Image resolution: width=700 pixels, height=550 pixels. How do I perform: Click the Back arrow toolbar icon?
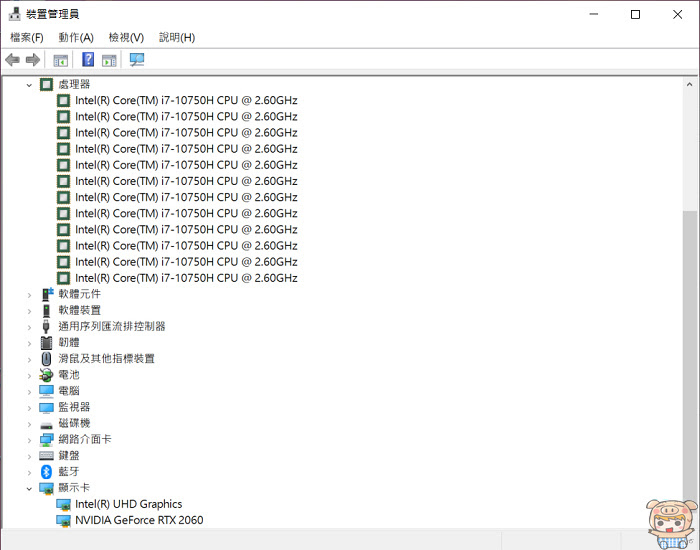click(x=12, y=59)
